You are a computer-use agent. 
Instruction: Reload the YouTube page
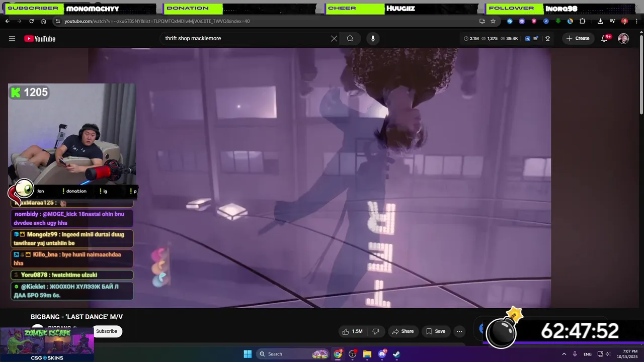click(31, 21)
